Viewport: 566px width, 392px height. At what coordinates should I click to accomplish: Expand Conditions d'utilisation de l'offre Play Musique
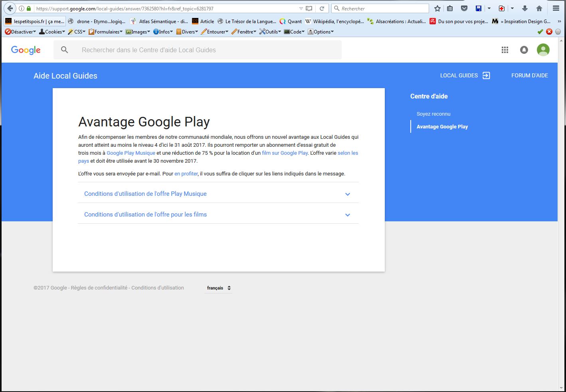tap(218, 194)
